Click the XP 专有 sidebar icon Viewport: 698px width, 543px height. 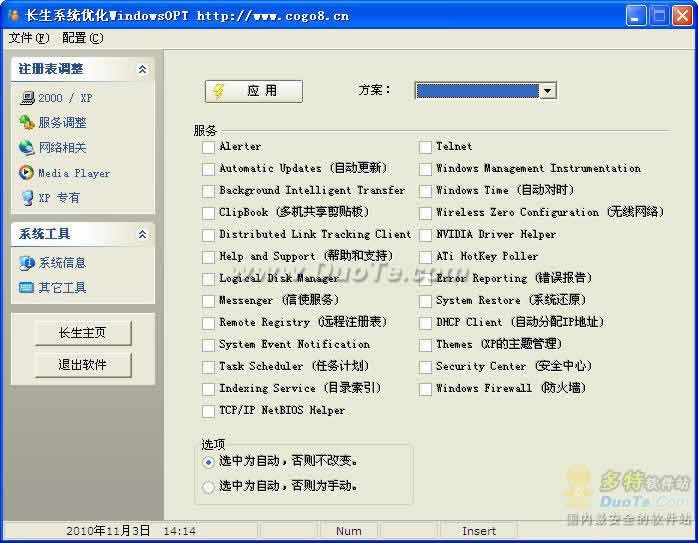[28, 198]
